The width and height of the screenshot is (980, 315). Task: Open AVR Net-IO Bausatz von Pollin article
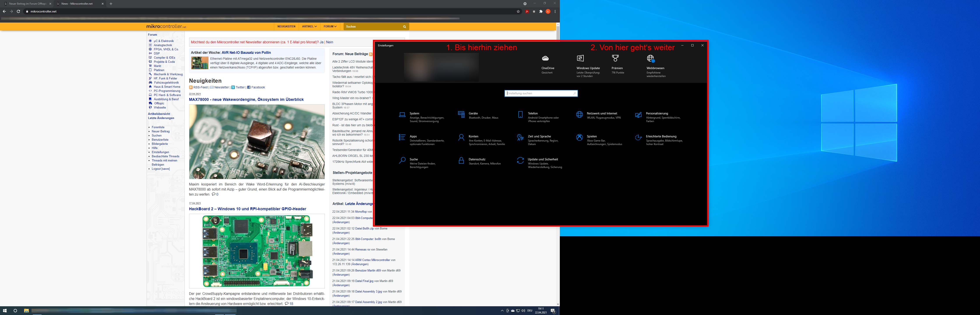pos(246,52)
